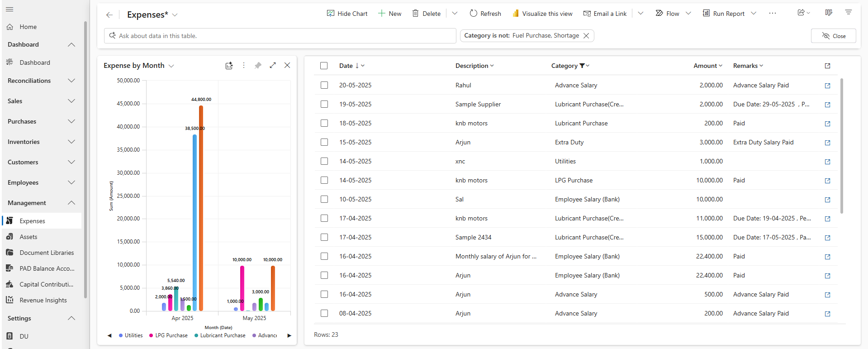Expand the Flow dropdown arrow
This screenshot has width=868, height=349.
click(x=688, y=14)
